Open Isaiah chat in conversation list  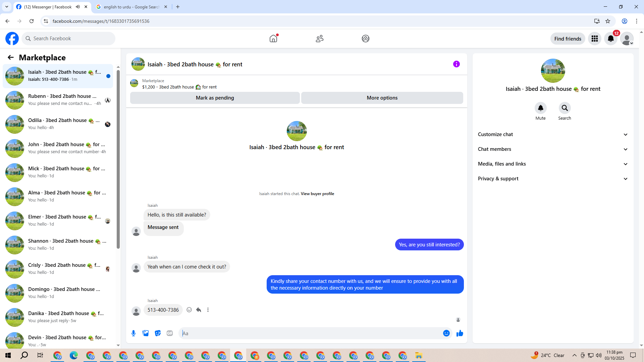pos(58,76)
